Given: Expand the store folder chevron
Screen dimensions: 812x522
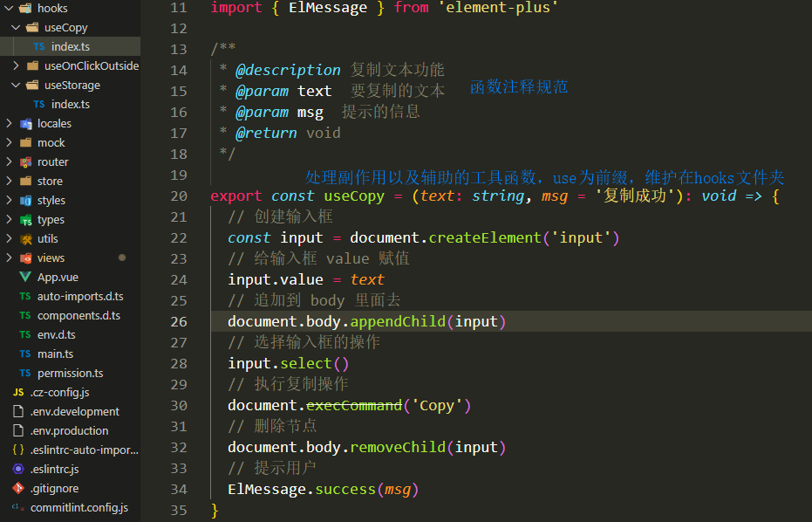Looking at the screenshot, I should point(9,181).
